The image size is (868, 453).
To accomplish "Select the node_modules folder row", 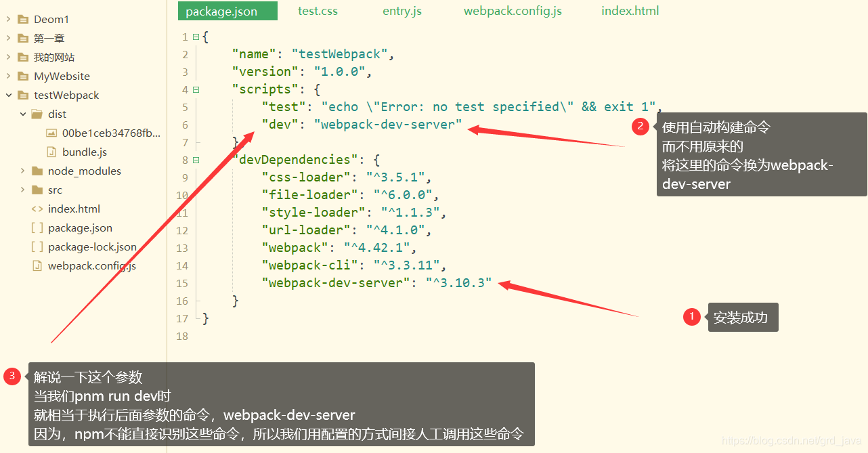I will coord(85,171).
